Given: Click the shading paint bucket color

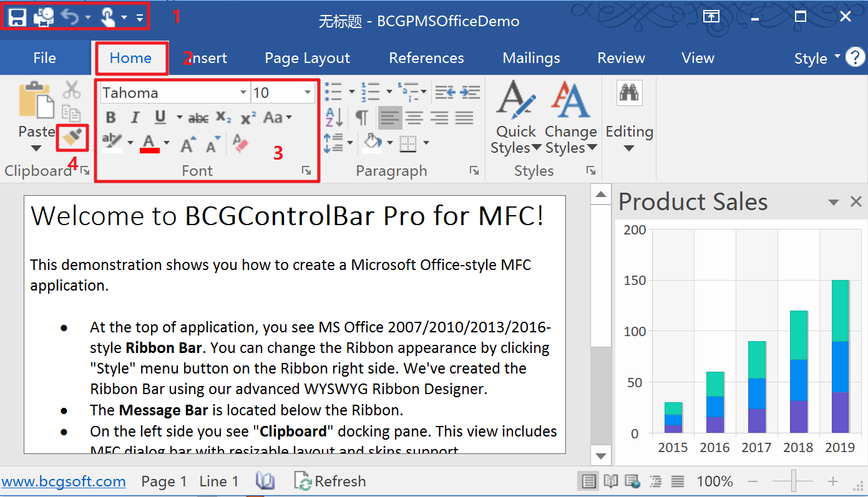Looking at the screenshot, I should (x=373, y=143).
